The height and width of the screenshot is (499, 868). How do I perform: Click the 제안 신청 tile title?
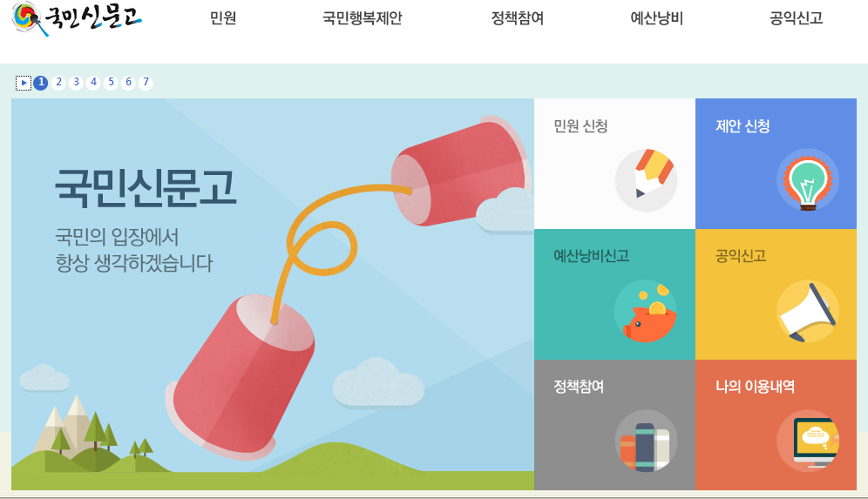coord(743,126)
